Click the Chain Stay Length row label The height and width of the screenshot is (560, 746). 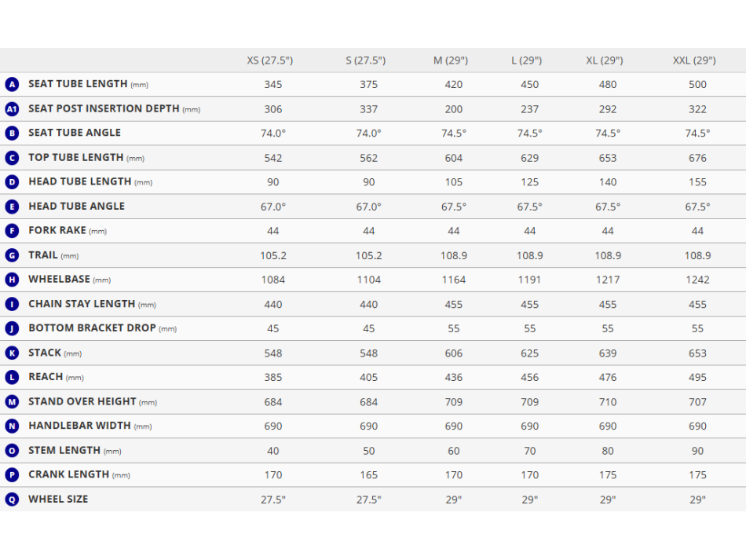click(82, 304)
